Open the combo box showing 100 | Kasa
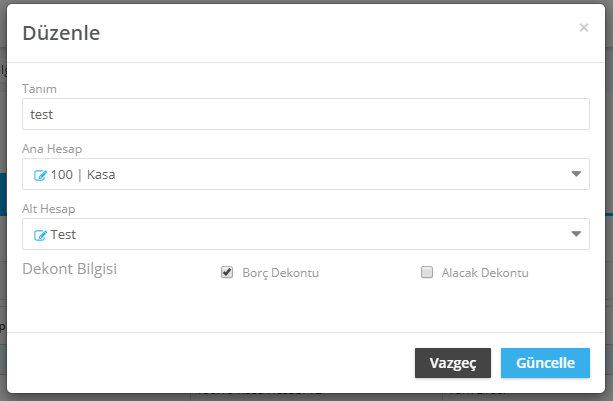The image size is (613, 401). [306, 174]
